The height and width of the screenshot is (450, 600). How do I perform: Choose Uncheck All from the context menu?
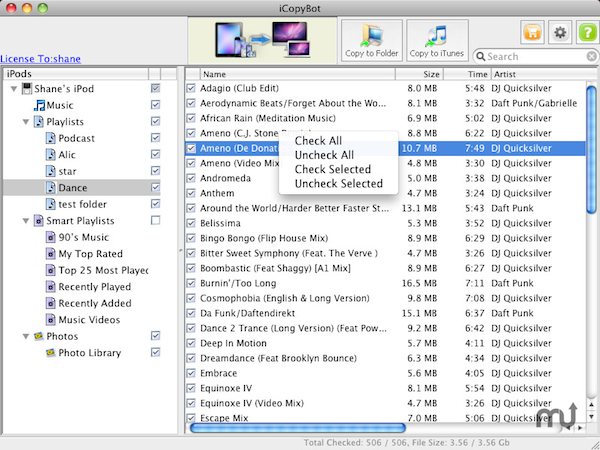[x=339, y=155]
